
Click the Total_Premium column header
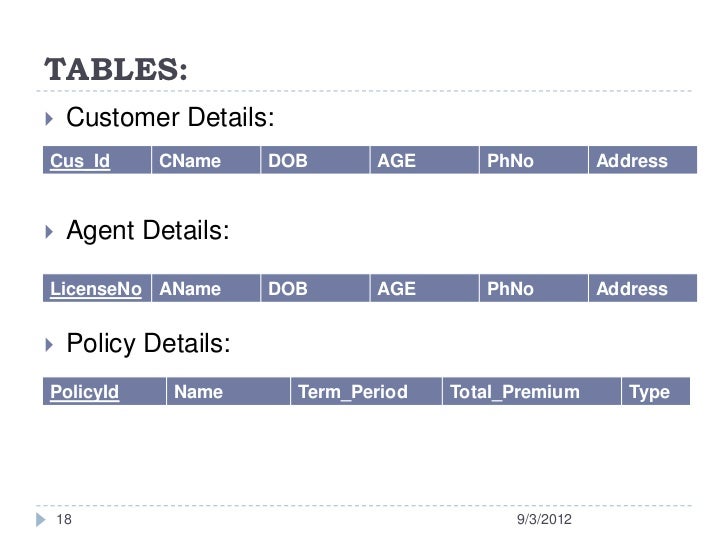pos(532,391)
